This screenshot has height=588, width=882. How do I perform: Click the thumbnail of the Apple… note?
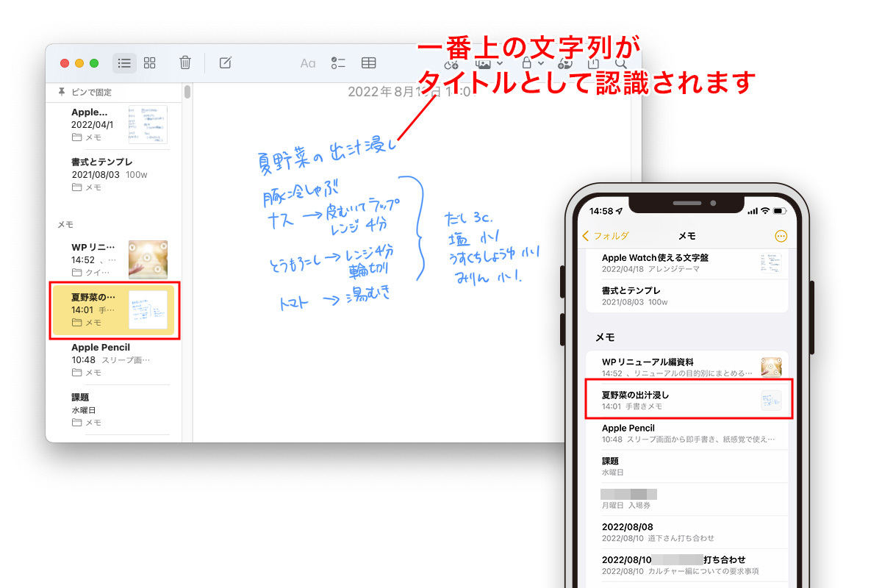[x=148, y=124]
